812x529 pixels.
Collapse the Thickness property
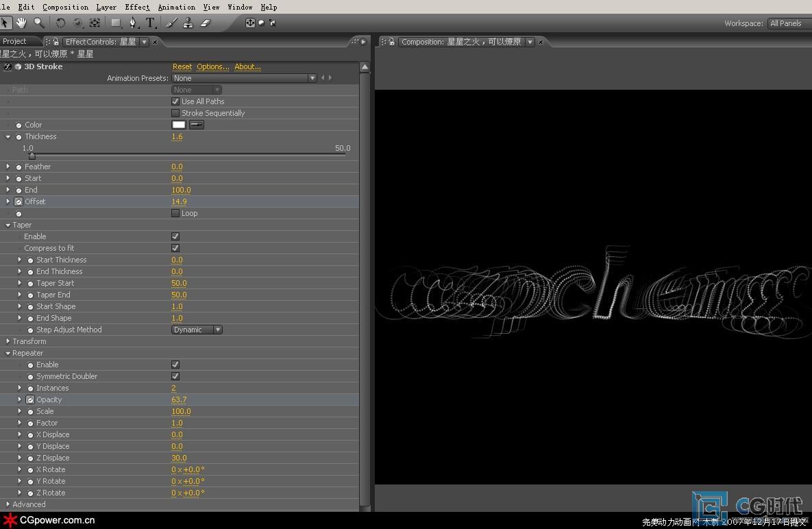click(8, 136)
